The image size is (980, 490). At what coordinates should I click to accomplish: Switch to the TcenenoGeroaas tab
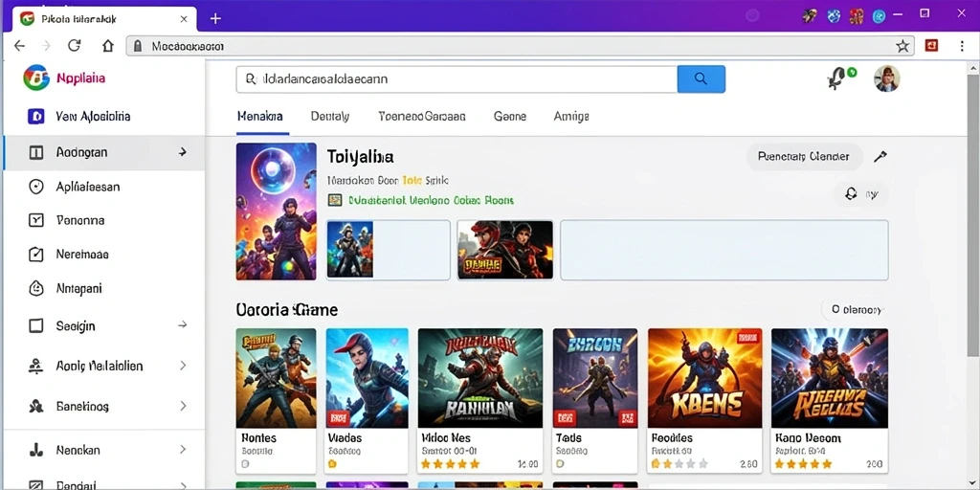point(422,116)
